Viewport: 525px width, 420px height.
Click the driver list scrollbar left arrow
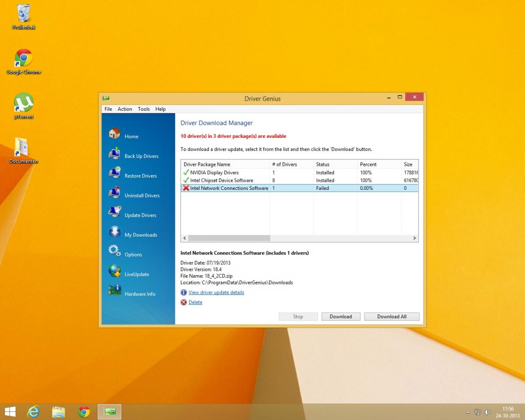[185, 238]
